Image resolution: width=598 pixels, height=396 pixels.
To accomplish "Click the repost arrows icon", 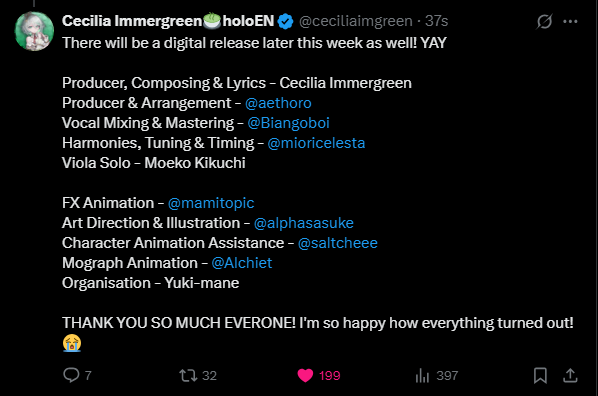I will tap(188, 375).
